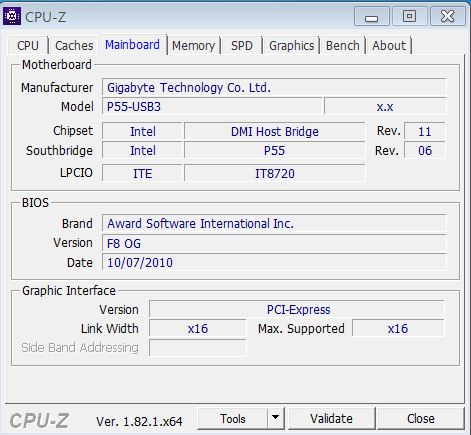Click the Model value P55-USB3

coord(212,107)
